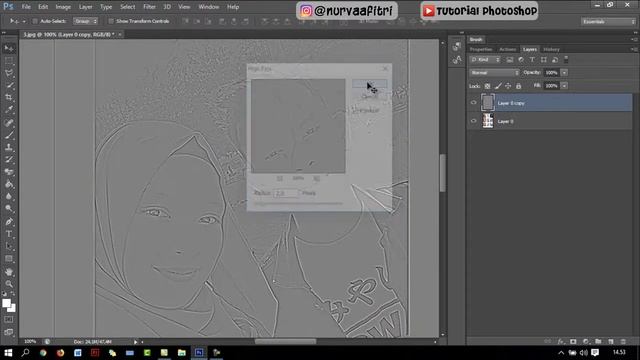Image resolution: width=640 pixels, height=360 pixels.
Task: Toggle Show Transform Controls checkbox
Action: [x=111, y=21]
